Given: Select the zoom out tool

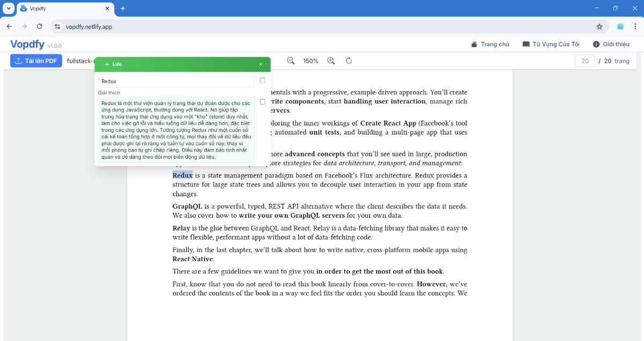Looking at the screenshot, I should 290,61.
